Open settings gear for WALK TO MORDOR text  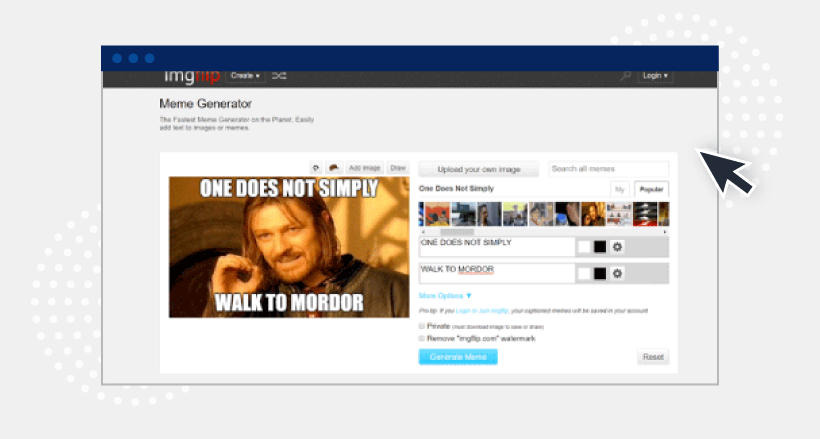coord(618,273)
